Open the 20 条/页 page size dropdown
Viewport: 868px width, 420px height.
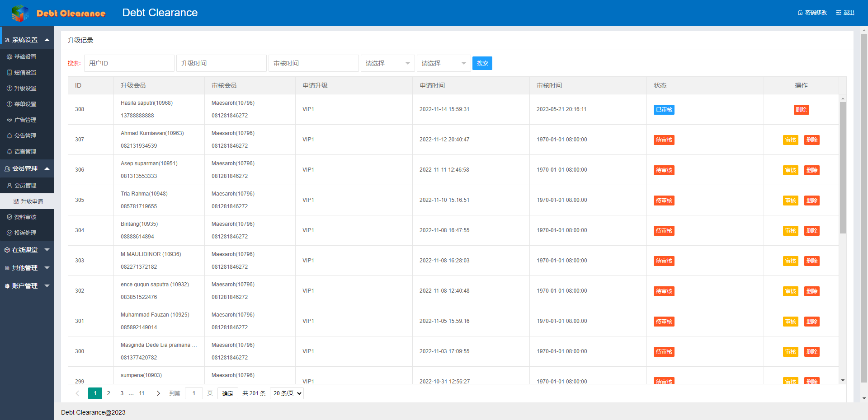[x=287, y=393]
